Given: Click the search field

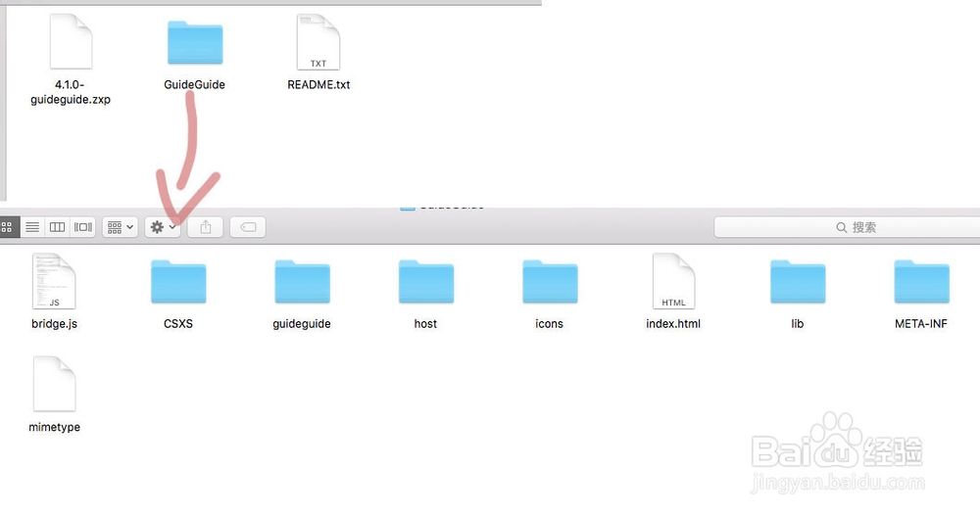Looking at the screenshot, I should (x=847, y=227).
